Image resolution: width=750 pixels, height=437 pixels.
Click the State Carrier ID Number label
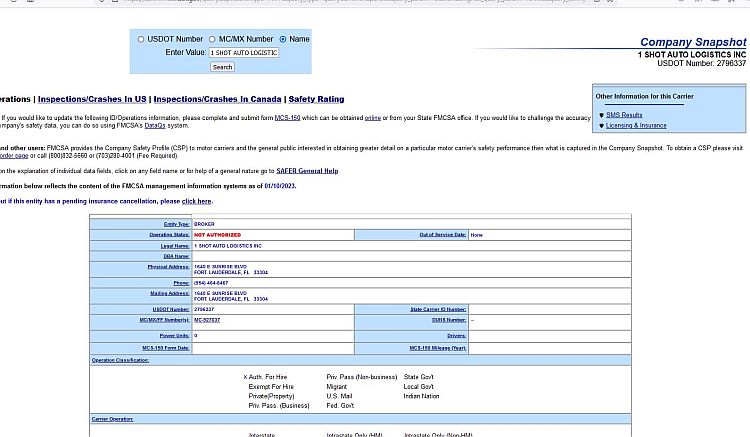(x=438, y=309)
